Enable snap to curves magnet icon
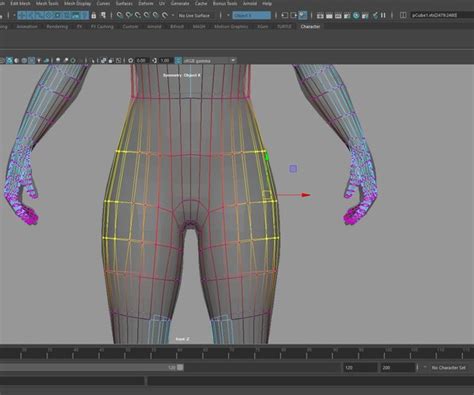The image size is (474, 395). coord(129,15)
